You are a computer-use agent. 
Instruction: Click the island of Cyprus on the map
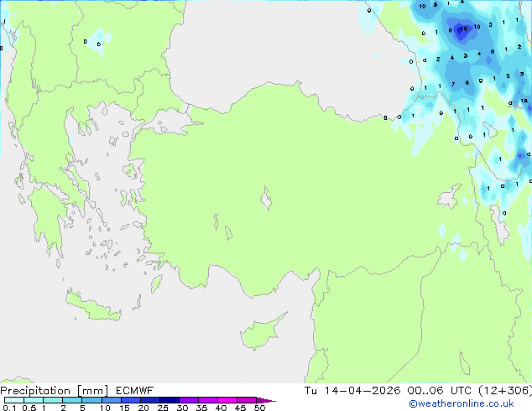pyautogui.click(x=261, y=333)
